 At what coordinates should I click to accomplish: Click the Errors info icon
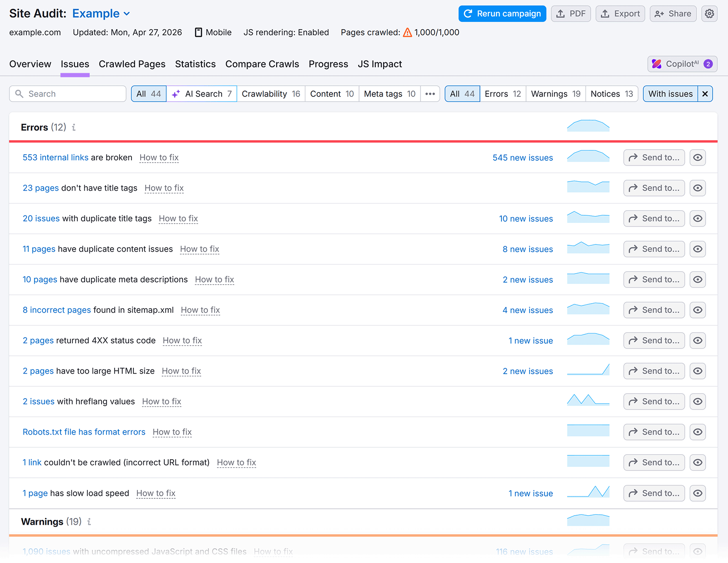pyautogui.click(x=74, y=127)
